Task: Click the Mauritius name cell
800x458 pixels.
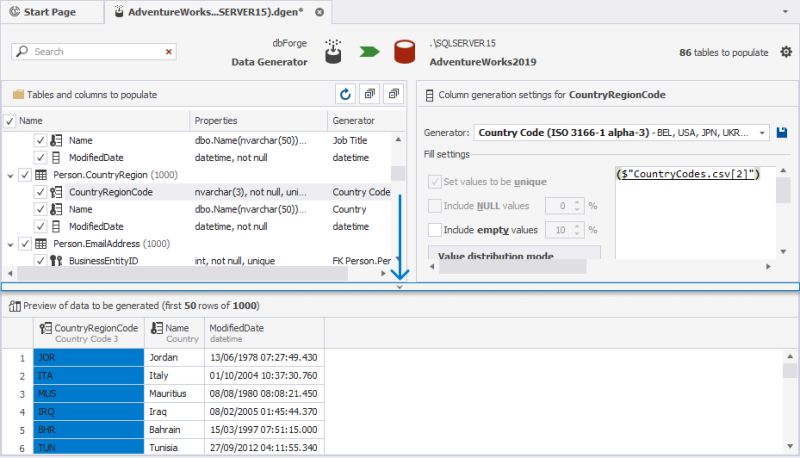Action: pyautogui.click(x=174, y=394)
